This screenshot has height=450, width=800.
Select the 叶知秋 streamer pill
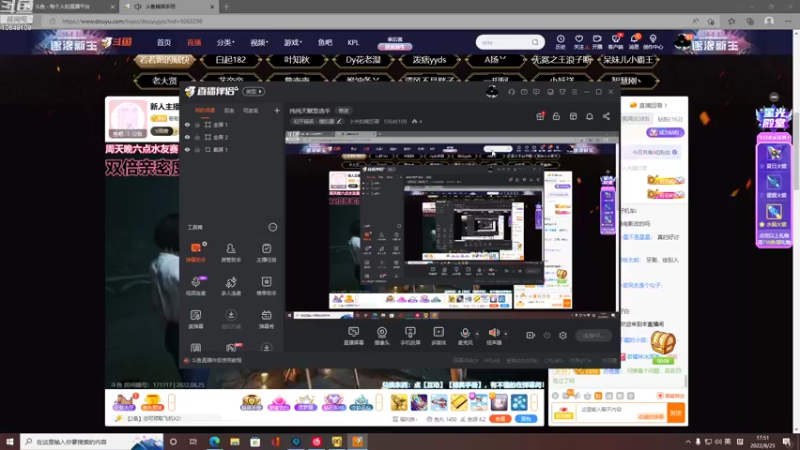click(297, 60)
